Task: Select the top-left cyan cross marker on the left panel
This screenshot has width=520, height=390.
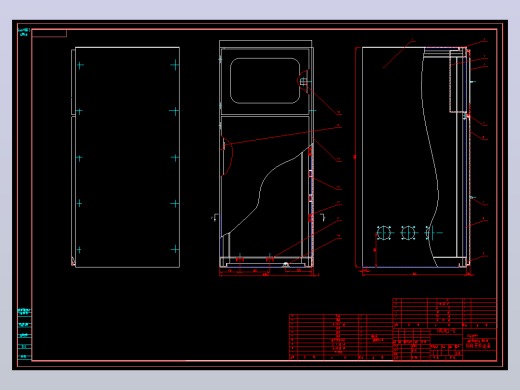Action: tap(80, 65)
